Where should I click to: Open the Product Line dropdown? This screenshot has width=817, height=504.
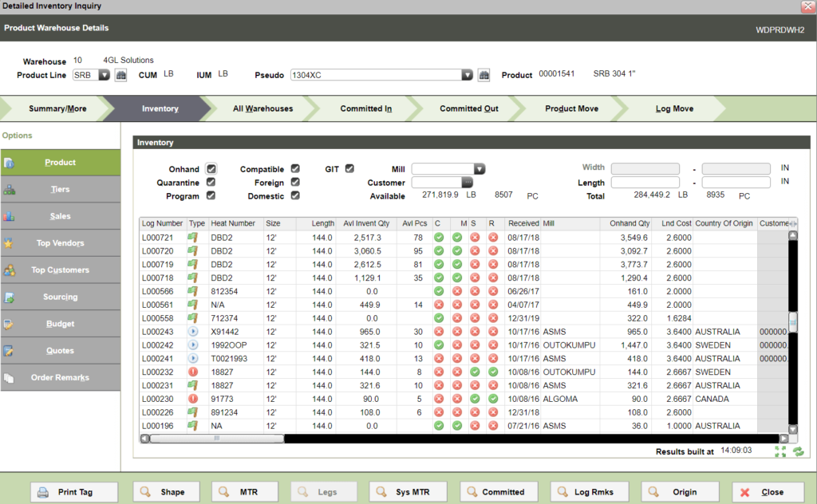(x=104, y=75)
